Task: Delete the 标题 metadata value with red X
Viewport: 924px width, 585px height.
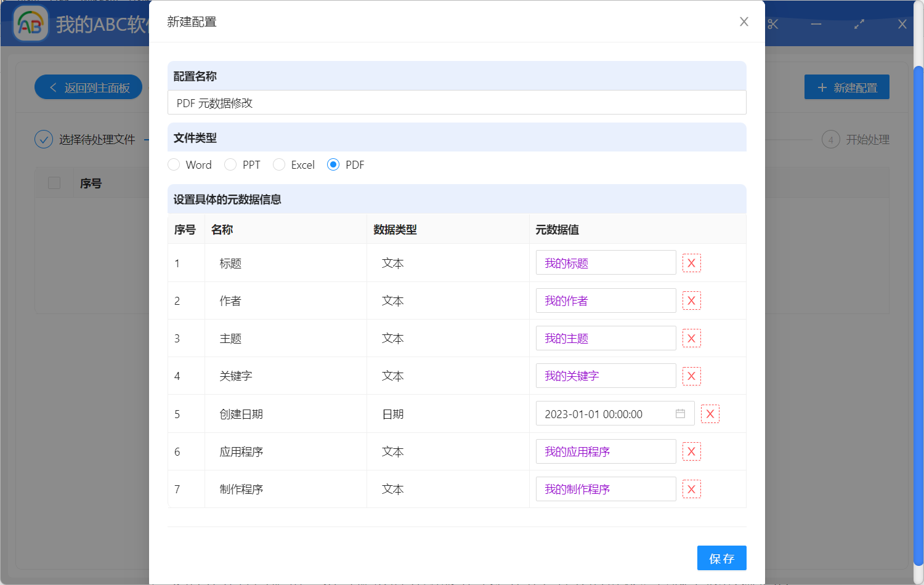Action: coord(691,263)
